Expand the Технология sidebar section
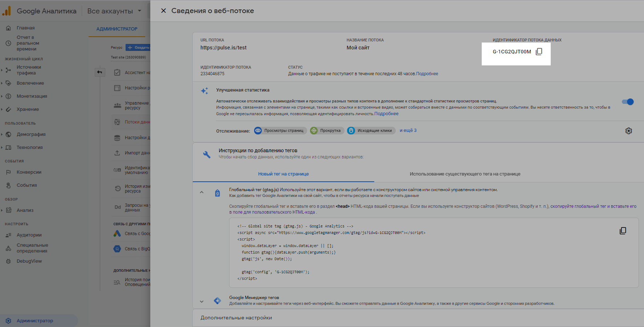 pos(2,148)
